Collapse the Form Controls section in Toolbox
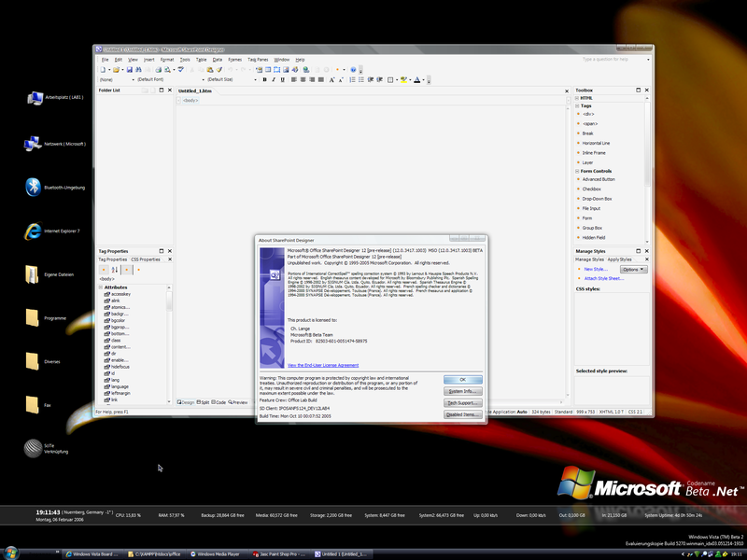The height and width of the screenshot is (560, 747). (x=578, y=171)
